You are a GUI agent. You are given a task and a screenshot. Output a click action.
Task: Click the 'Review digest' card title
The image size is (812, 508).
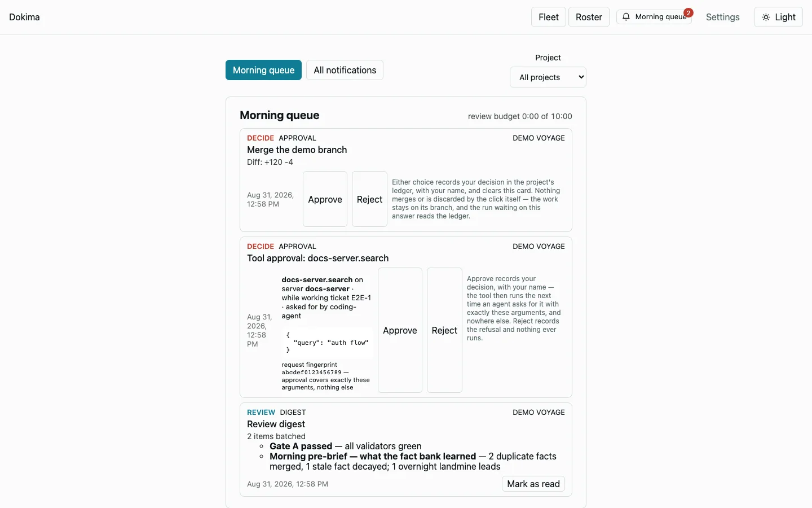[276, 424]
